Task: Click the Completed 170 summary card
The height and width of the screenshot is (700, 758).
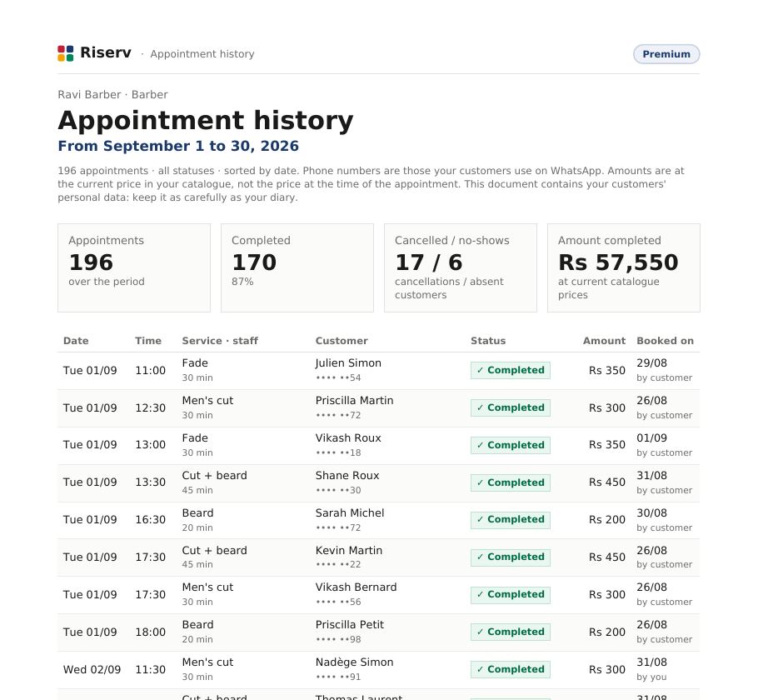Action: (297, 267)
